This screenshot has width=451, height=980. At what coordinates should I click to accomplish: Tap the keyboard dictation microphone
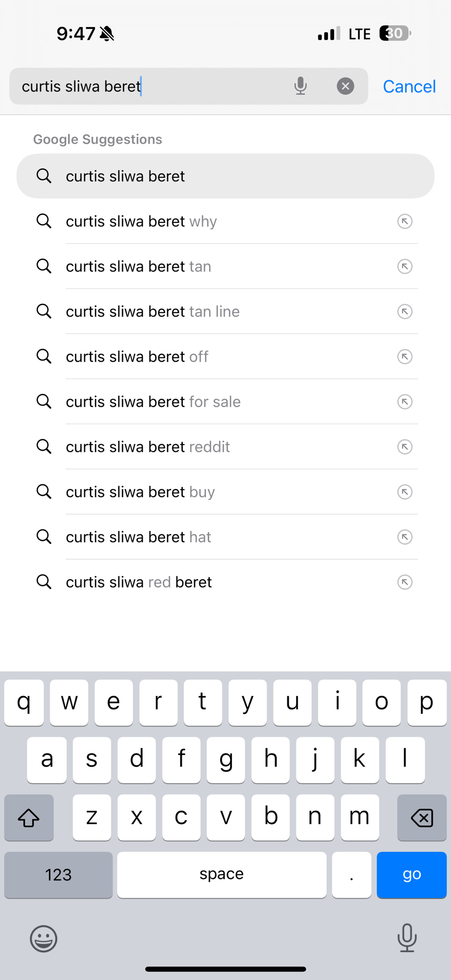pyautogui.click(x=407, y=937)
